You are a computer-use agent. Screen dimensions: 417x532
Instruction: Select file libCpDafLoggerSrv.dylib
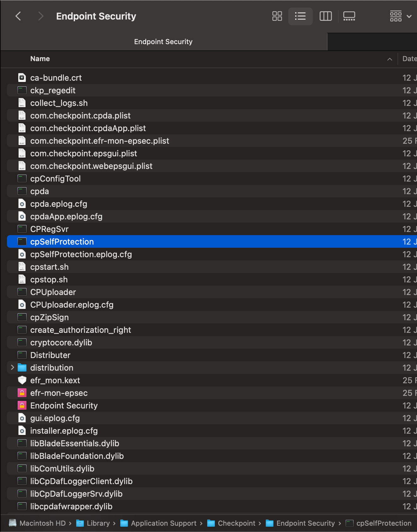pyautogui.click(x=212, y=494)
